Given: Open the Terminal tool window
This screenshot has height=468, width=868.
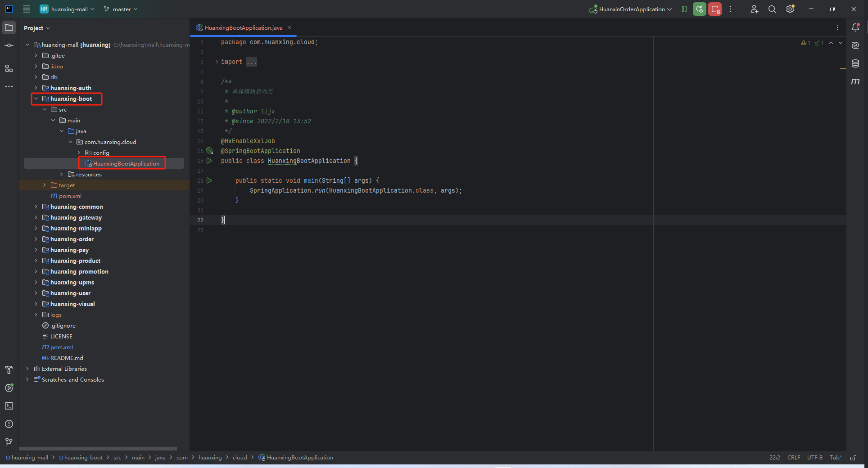Looking at the screenshot, I should (x=9, y=406).
